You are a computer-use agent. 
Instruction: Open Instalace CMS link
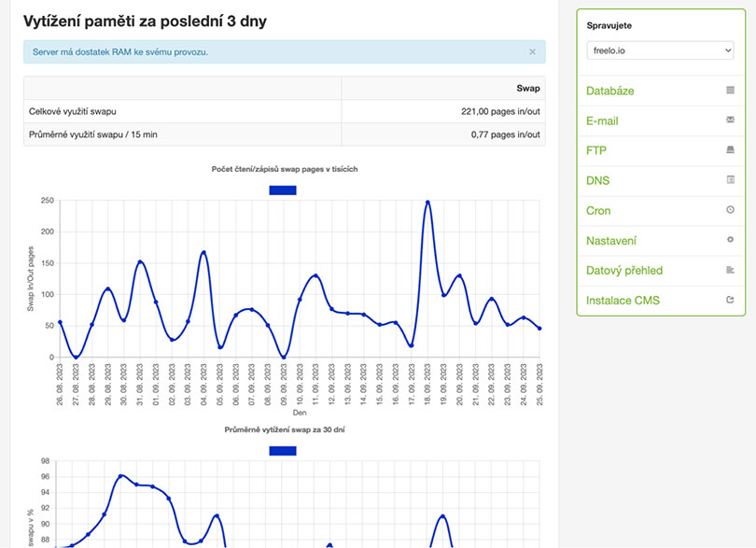pos(622,301)
